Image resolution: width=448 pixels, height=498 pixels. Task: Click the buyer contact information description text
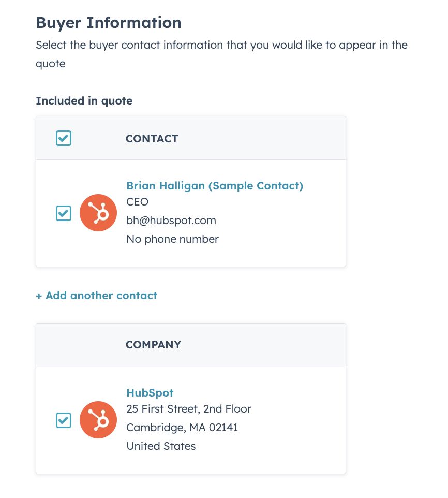[x=221, y=45]
